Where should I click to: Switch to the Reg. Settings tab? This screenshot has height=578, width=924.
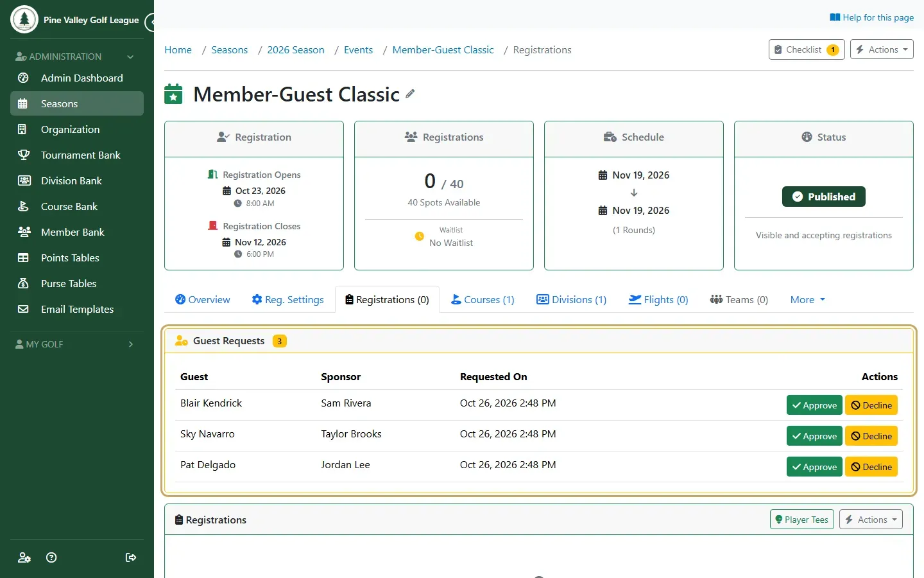pyautogui.click(x=288, y=299)
